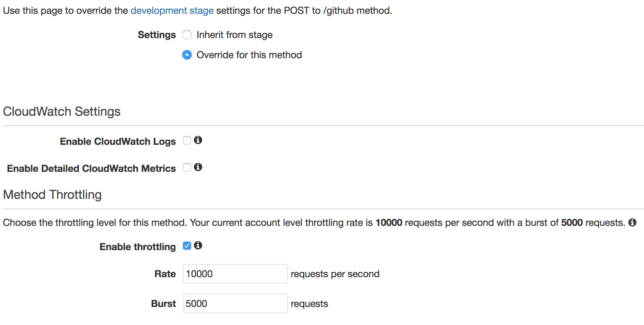Click the Enable throttling label text

pyautogui.click(x=137, y=247)
